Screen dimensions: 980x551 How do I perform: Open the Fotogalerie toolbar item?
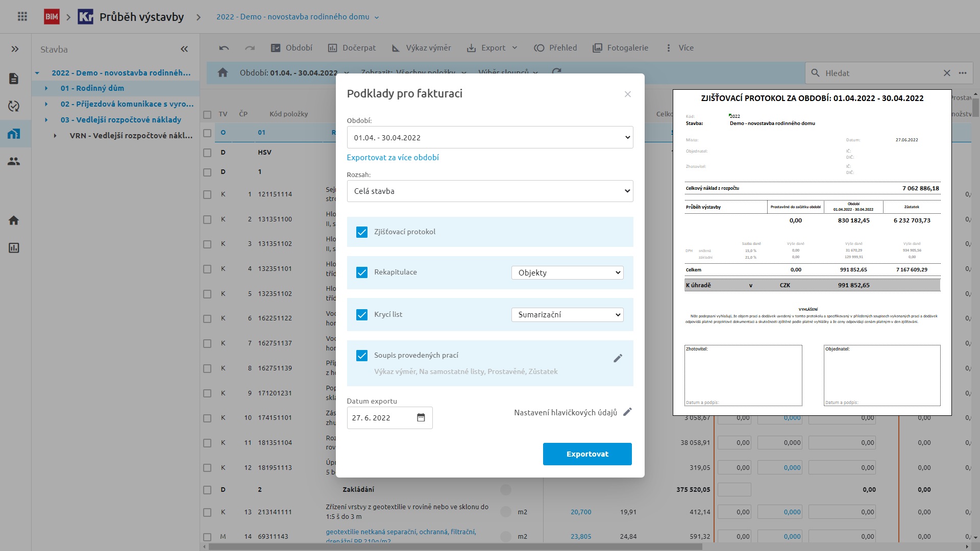[620, 48]
